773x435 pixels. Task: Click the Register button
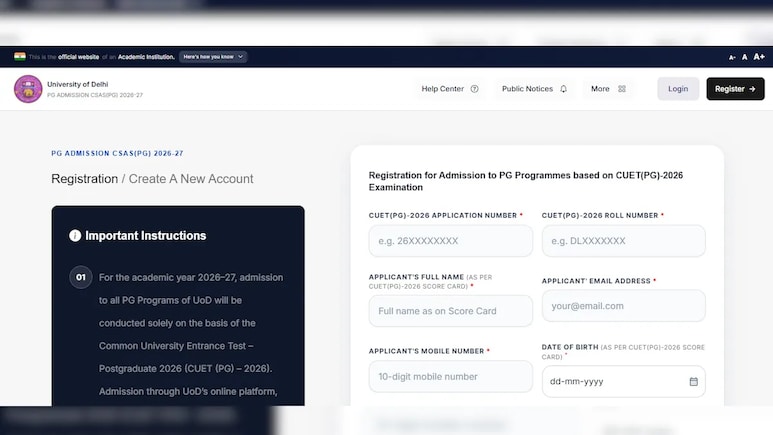point(735,89)
